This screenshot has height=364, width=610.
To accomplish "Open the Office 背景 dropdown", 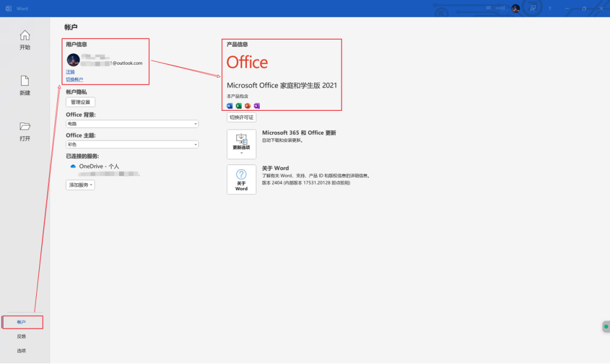I will 133,124.
